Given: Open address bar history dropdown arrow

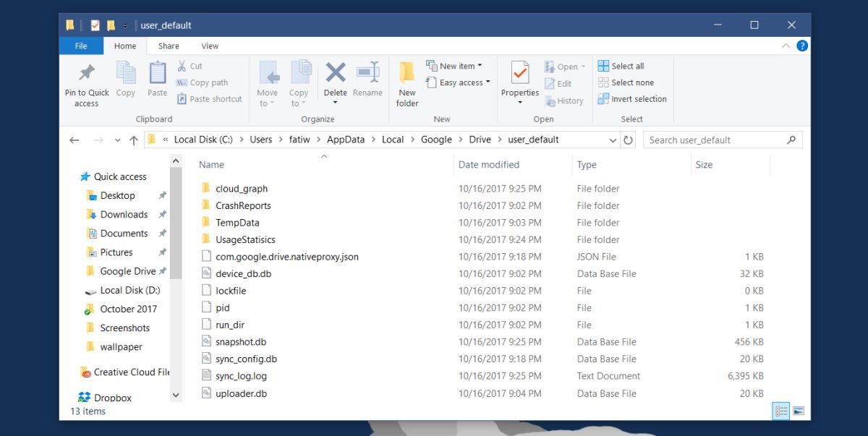Looking at the screenshot, I should point(613,140).
